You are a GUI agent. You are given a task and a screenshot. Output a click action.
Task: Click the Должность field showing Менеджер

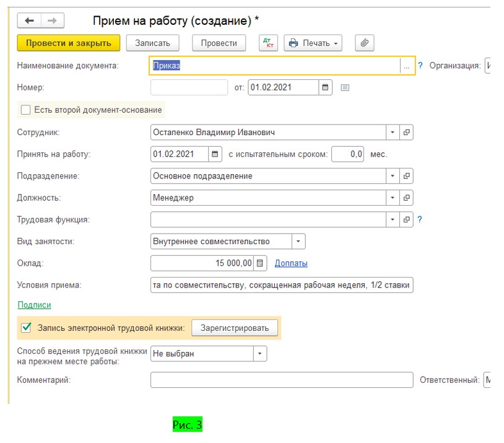click(x=268, y=198)
